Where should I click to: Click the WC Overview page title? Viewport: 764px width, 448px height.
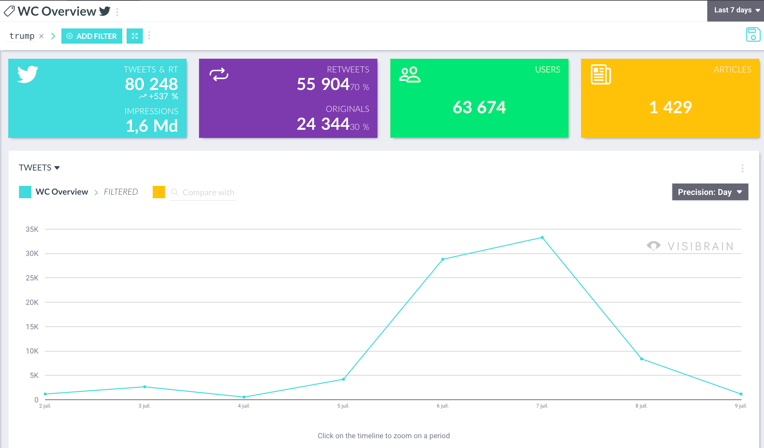tap(57, 11)
